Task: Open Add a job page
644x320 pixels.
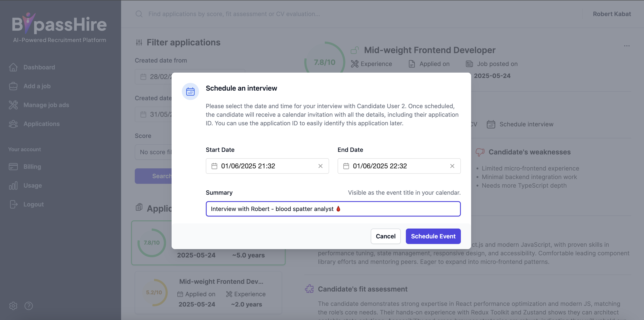Action: click(x=37, y=86)
